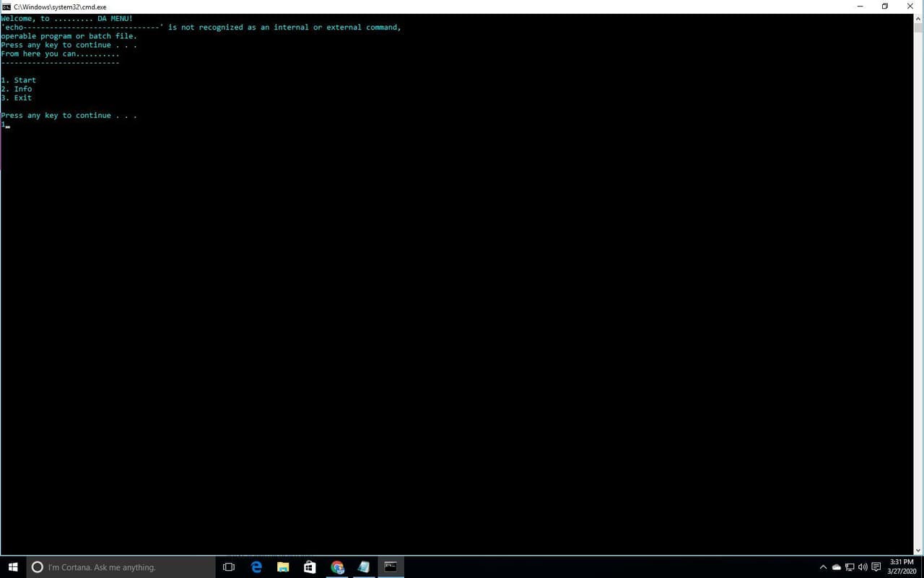Click the Show Desktop sliver at taskbar end
924x578 pixels.
pos(922,567)
